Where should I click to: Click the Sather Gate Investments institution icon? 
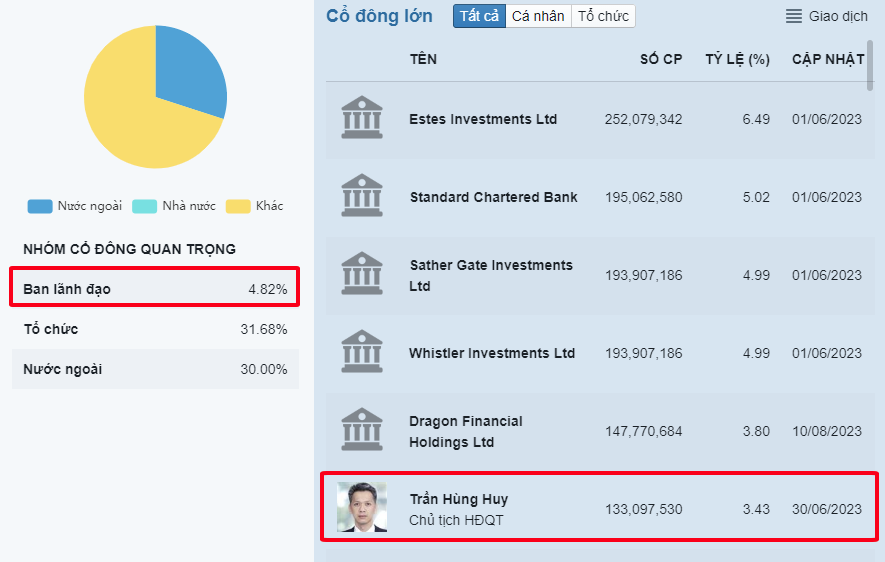point(361,274)
